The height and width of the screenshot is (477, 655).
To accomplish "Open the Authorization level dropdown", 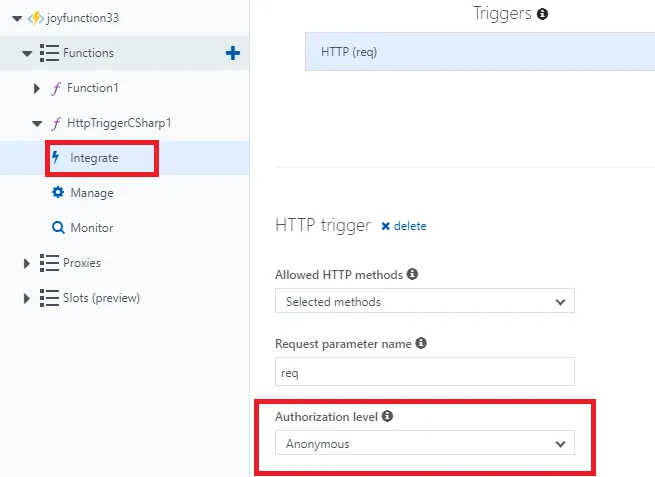I will tap(424, 444).
